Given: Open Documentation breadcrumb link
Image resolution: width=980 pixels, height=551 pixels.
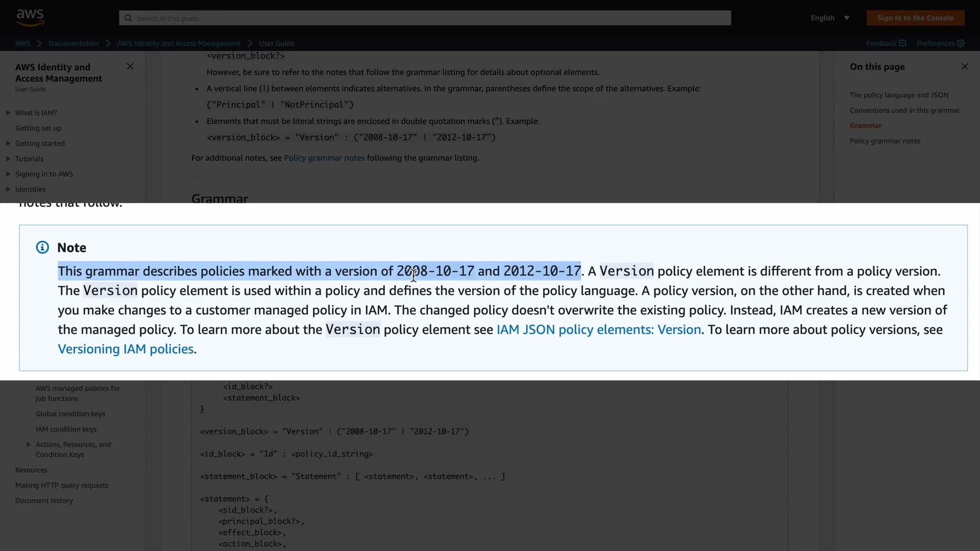Looking at the screenshot, I should [x=73, y=43].
